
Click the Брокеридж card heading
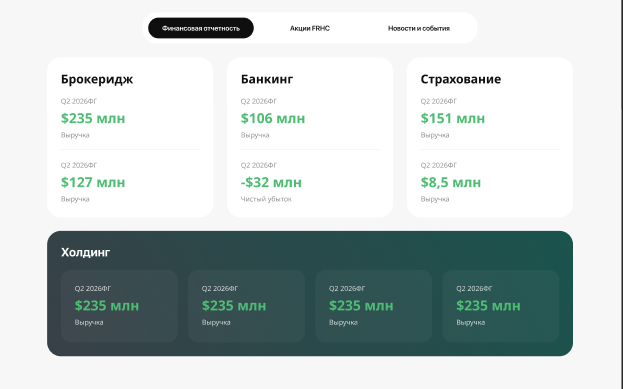tap(97, 79)
